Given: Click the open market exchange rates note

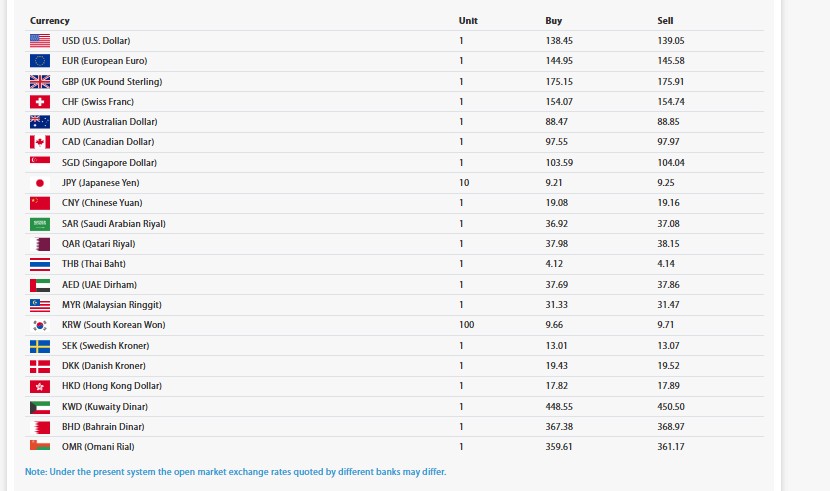Looking at the screenshot, I should pyautogui.click(x=236, y=472).
